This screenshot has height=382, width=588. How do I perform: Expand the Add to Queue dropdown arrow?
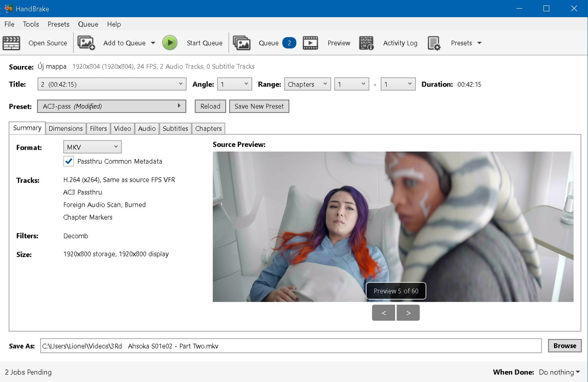click(153, 43)
